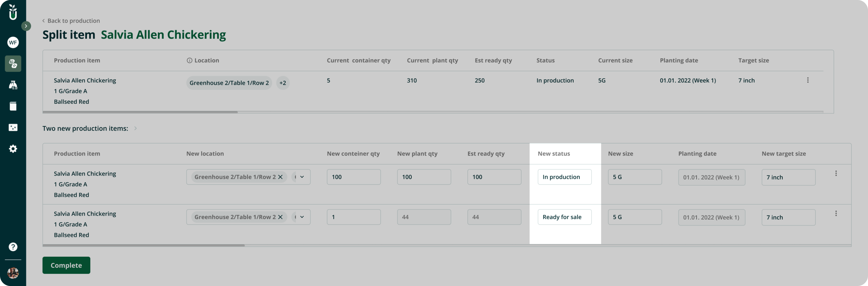Click the Complete button
The width and height of the screenshot is (868, 286).
point(66,265)
